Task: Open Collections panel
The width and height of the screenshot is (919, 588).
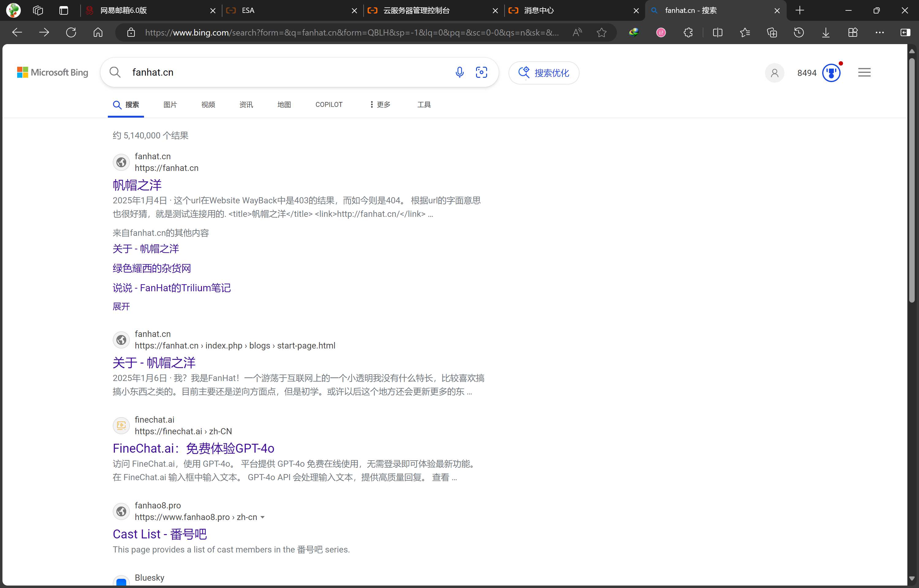Action: click(772, 32)
